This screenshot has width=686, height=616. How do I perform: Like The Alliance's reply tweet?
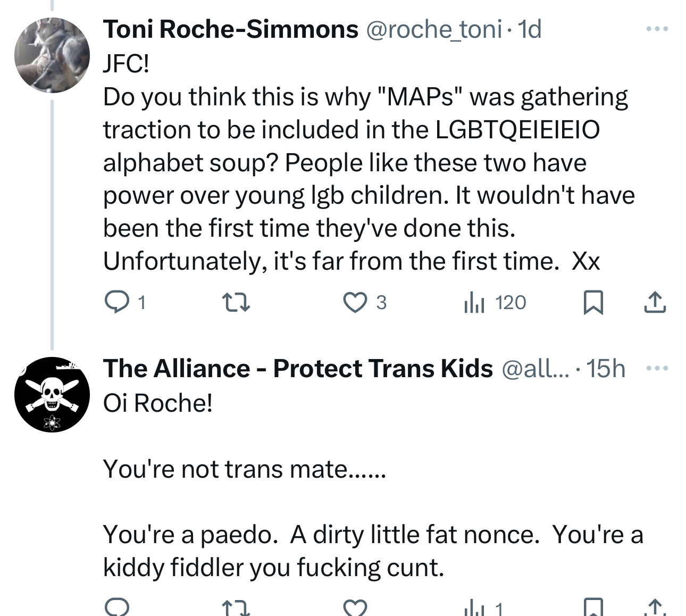coord(355,607)
